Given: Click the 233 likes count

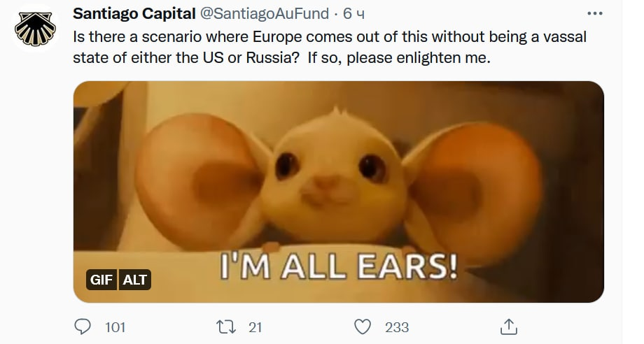Looking at the screenshot, I should pos(397,327).
